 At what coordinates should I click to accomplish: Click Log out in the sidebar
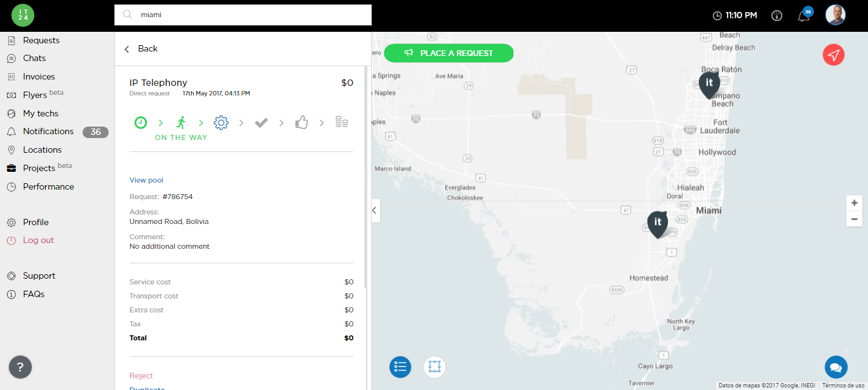pyautogui.click(x=38, y=240)
